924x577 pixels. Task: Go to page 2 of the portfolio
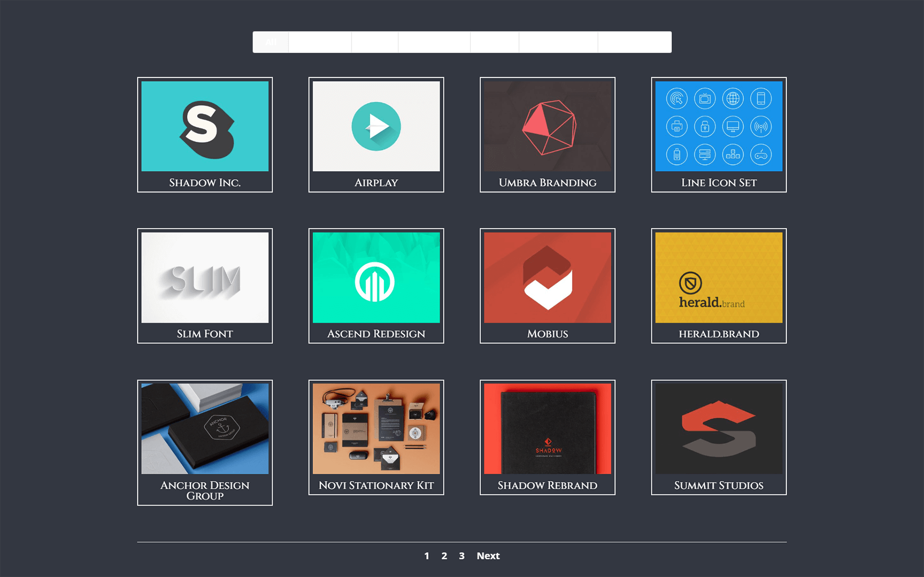(444, 555)
